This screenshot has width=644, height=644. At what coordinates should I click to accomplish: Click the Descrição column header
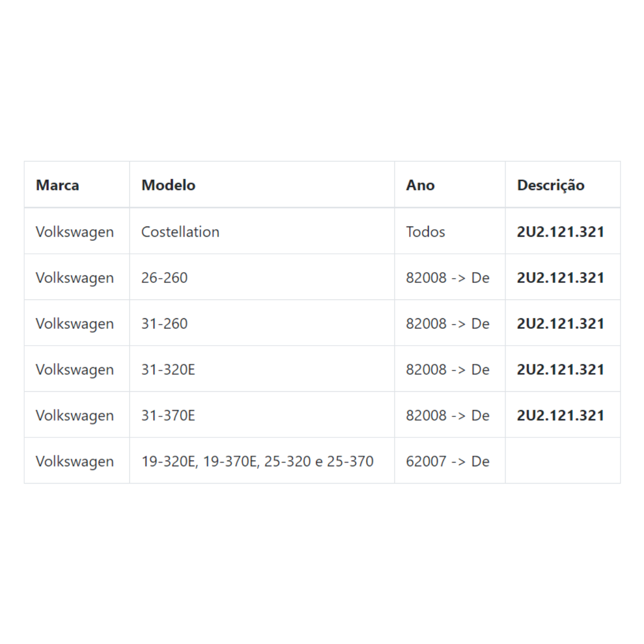pos(562,185)
